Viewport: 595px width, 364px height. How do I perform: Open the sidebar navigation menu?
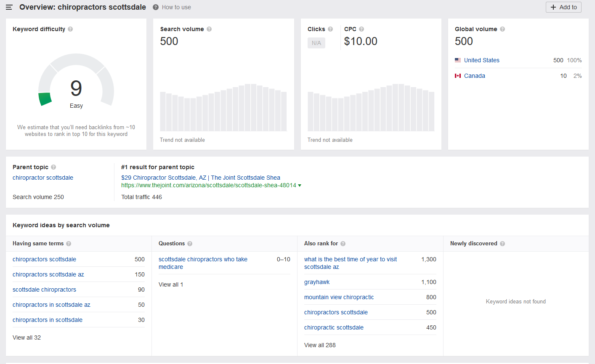tap(9, 7)
